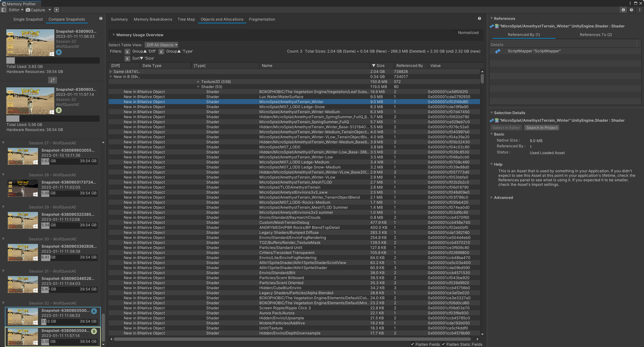Image resolution: width=644 pixels, height=347 pixels.
Task: Open the three-dot menu in the top-right corner
Action: pyautogui.click(x=640, y=10)
